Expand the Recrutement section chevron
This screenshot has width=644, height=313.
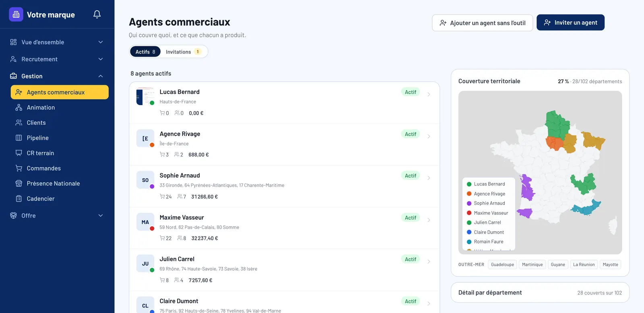pyautogui.click(x=101, y=59)
